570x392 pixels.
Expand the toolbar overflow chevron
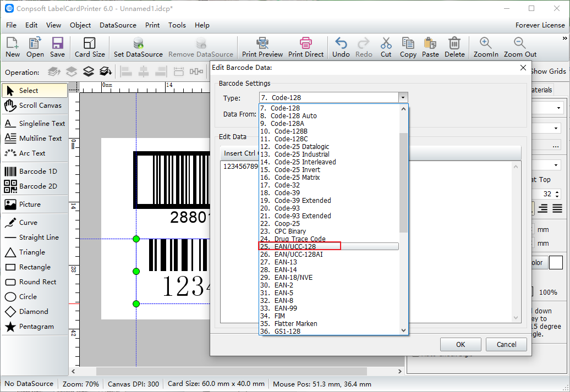tap(564, 38)
